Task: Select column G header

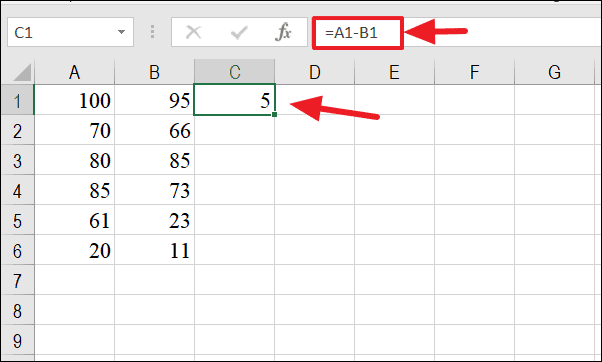Action: pyautogui.click(x=554, y=72)
